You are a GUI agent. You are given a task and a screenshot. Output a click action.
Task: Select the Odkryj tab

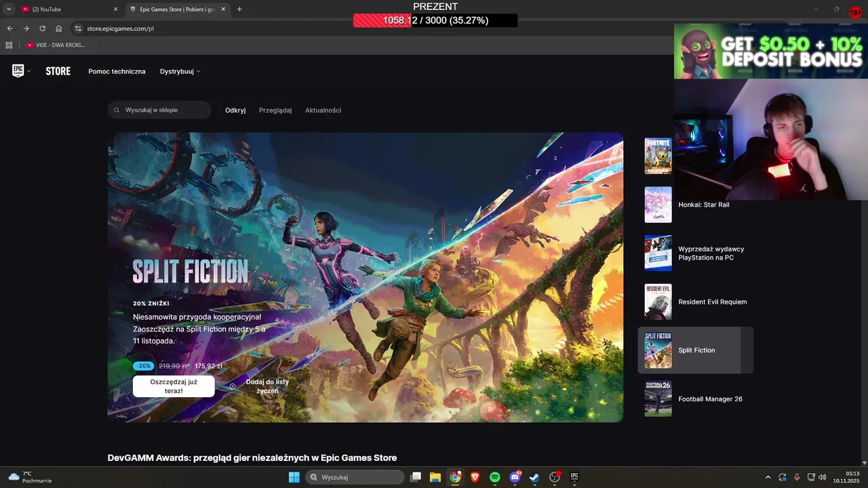[235, 110]
